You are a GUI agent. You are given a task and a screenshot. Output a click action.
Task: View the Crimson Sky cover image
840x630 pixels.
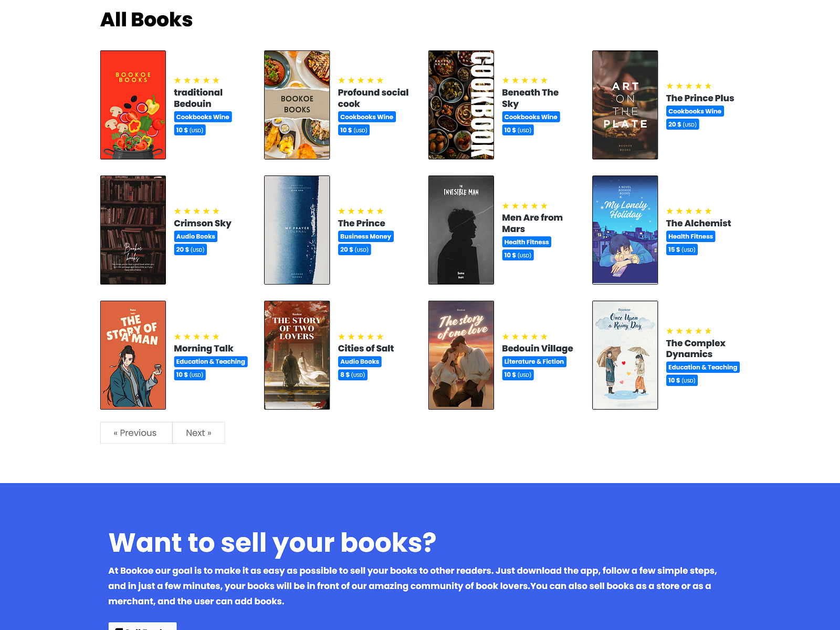132,229
